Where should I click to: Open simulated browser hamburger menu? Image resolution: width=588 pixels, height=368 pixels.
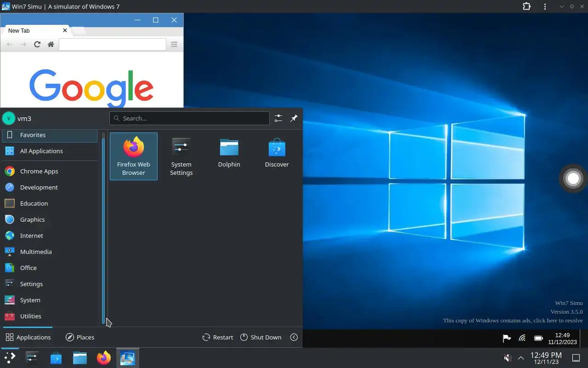(174, 44)
